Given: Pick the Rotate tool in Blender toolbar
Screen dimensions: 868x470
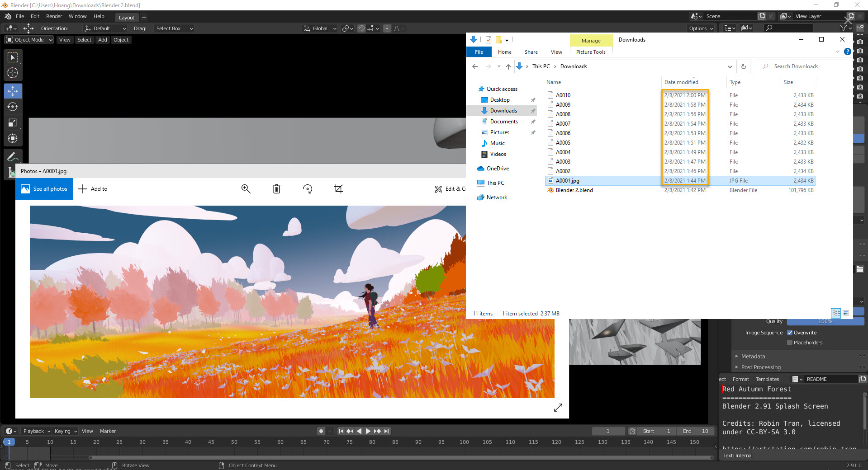Looking at the screenshot, I should pos(13,107).
